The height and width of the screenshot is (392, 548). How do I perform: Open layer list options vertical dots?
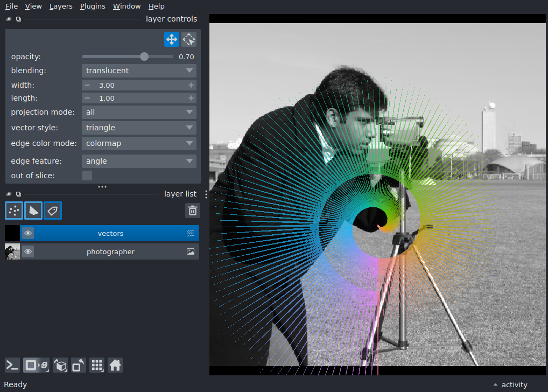click(x=206, y=194)
